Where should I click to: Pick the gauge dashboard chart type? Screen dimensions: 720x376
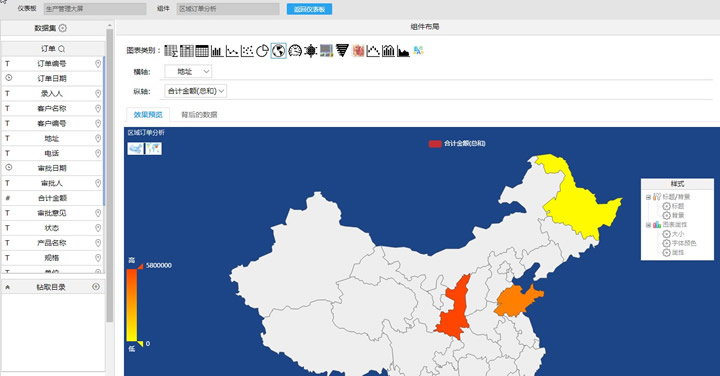[295, 51]
